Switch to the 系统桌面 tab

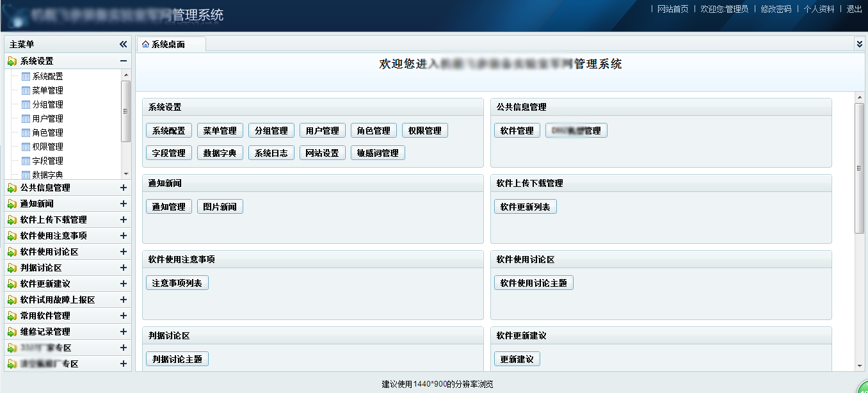coord(168,44)
